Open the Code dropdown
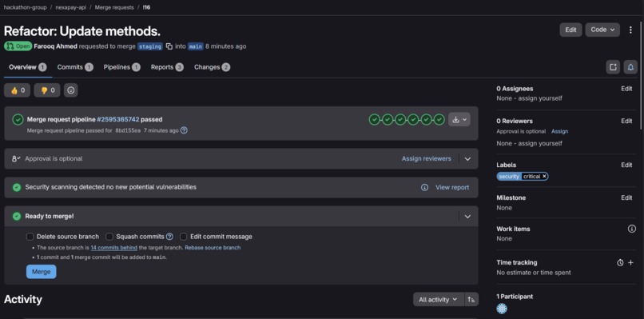Viewport: 644px width, 319px height. 602,30
